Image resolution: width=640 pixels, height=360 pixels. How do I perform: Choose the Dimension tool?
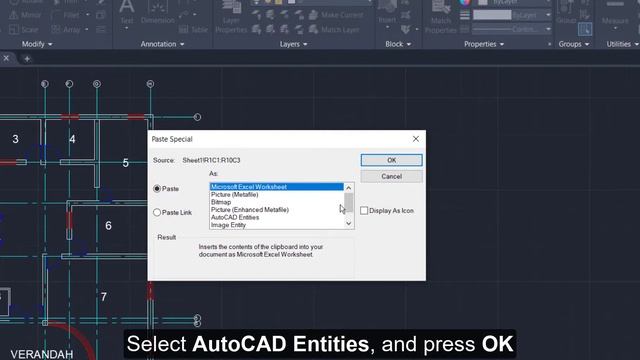(158, 11)
